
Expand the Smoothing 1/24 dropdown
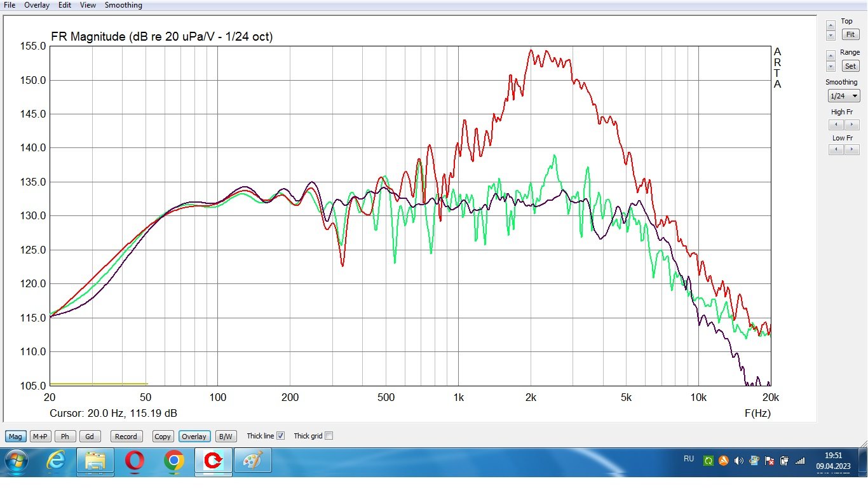843,96
